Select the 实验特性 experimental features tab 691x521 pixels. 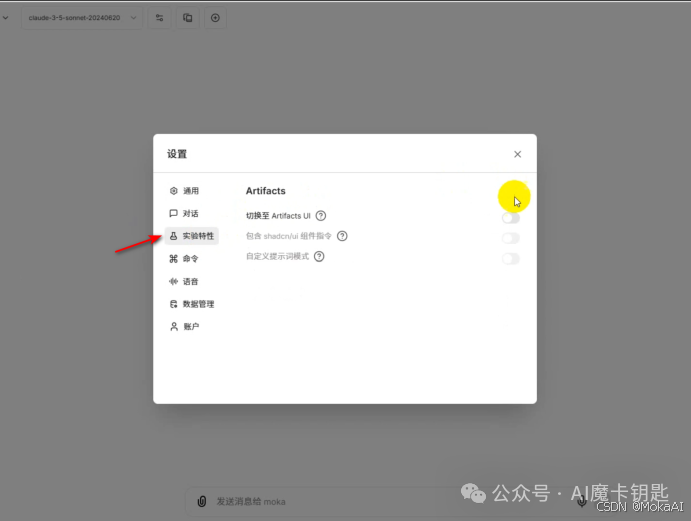(192, 236)
